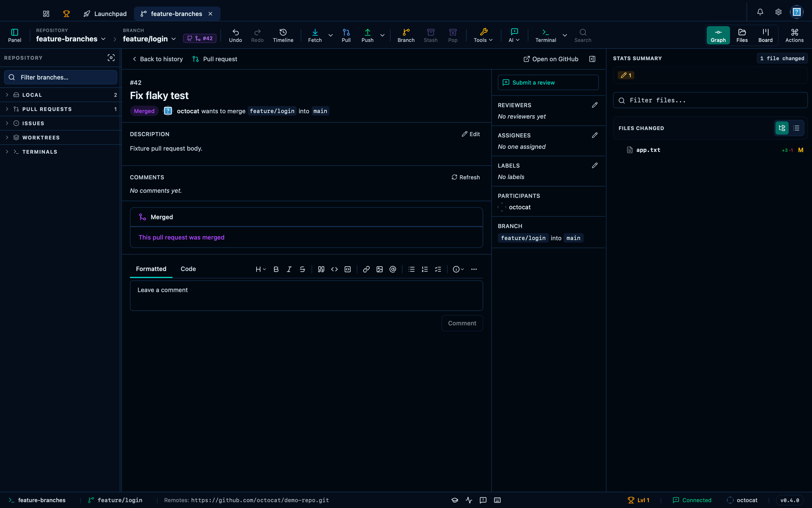Image resolution: width=812 pixels, height=508 pixels.
Task: Close the feature-branches tab
Action: (210, 14)
